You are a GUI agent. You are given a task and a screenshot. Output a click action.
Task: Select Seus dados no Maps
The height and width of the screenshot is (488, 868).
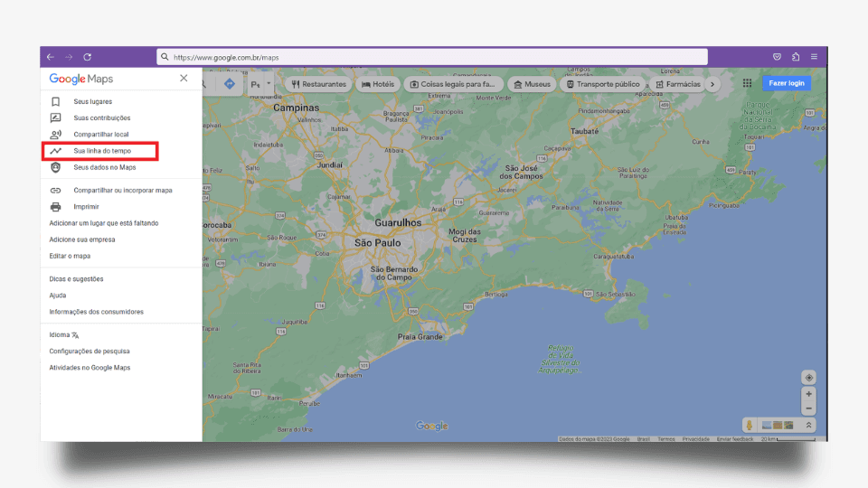[x=104, y=167]
